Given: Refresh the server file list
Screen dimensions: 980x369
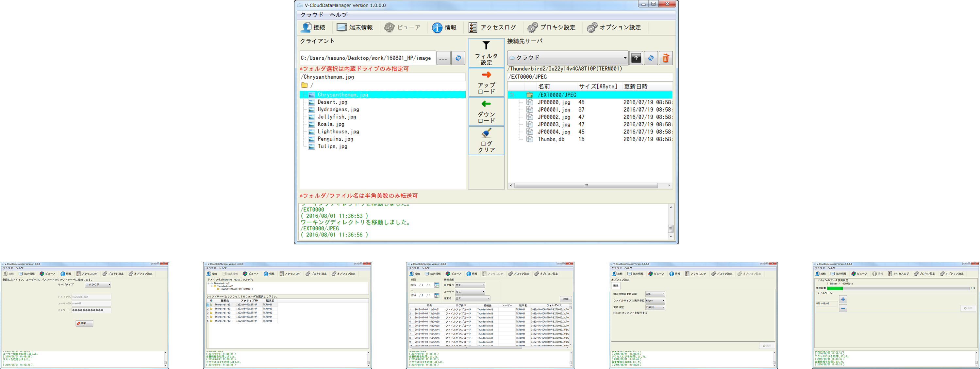Looking at the screenshot, I should pyautogui.click(x=651, y=58).
